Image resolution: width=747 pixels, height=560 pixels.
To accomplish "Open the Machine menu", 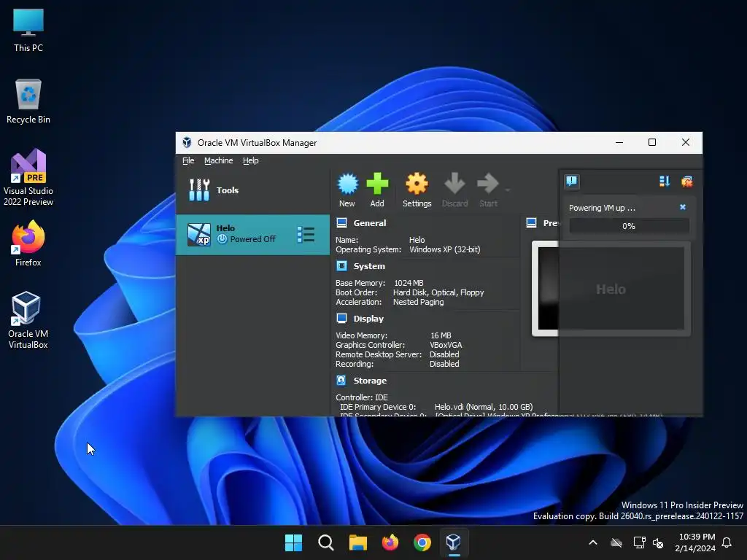I will click(x=219, y=160).
